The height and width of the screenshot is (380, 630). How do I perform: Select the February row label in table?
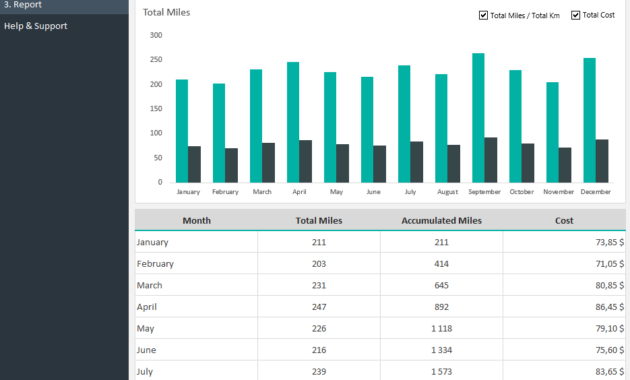(x=155, y=264)
